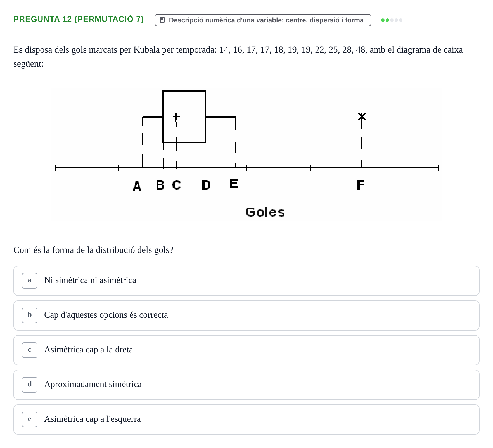The height and width of the screenshot is (448, 493).
Task: Choose 'Cap d'aquestes opcions és correcta'
Action: 246,315
